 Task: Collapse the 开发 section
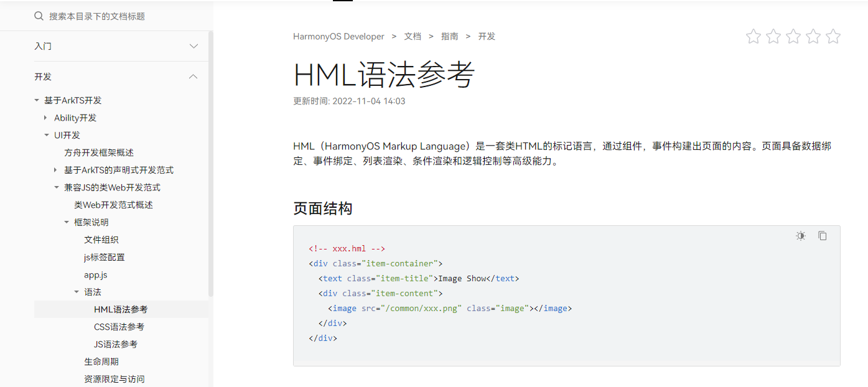(194, 76)
